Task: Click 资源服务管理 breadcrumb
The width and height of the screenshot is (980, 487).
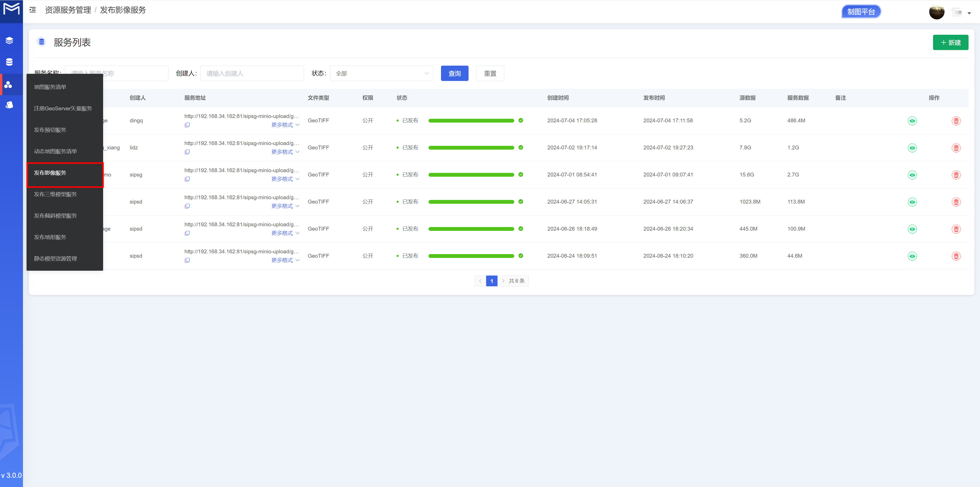Action: click(x=68, y=10)
